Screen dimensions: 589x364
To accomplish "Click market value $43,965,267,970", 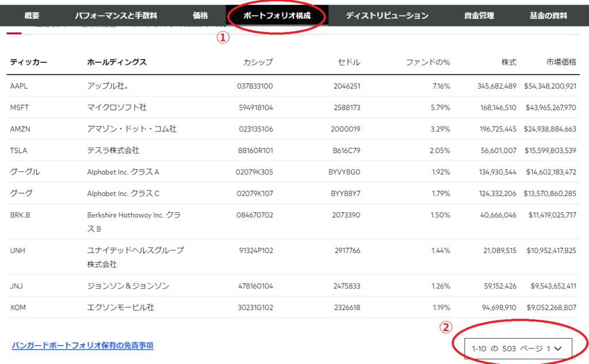I will click(x=550, y=108).
